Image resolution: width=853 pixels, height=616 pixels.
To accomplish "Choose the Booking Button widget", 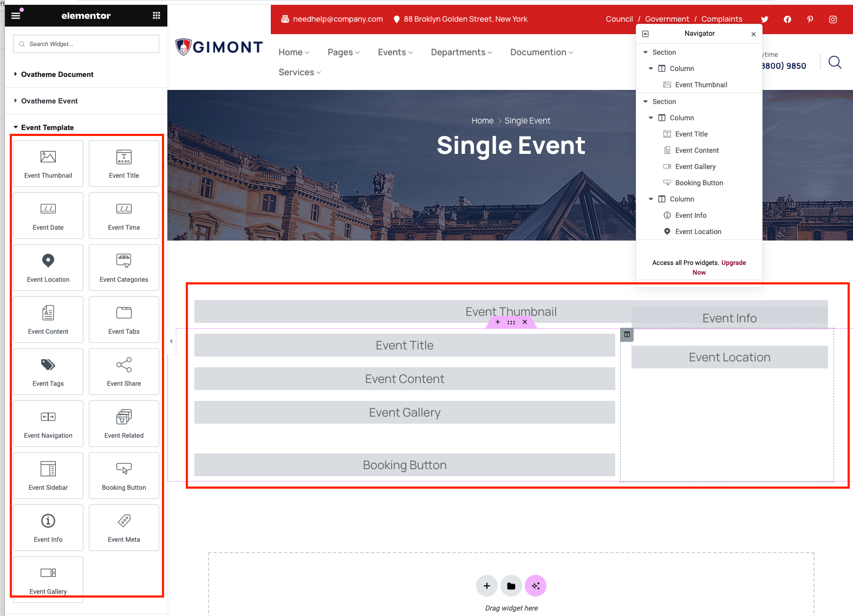I will point(124,476).
